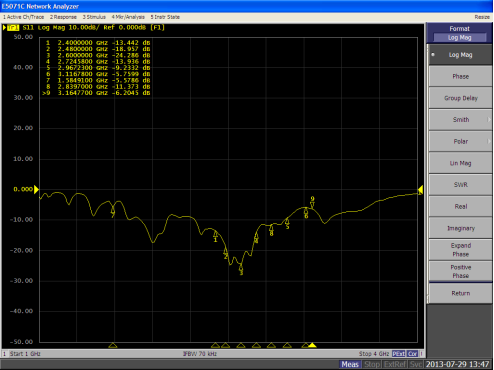This screenshot has height=370, width=494.
Task: Open the Response menu
Action: 63,17
